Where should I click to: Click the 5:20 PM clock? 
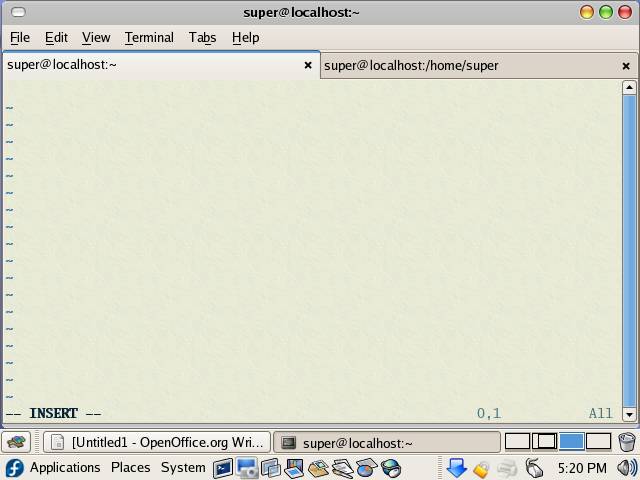[x=582, y=468]
